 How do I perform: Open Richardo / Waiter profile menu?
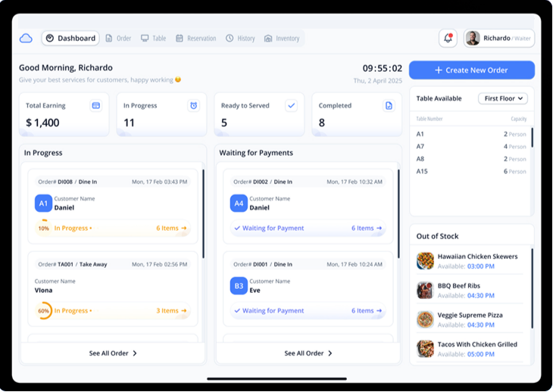[499, 38]
